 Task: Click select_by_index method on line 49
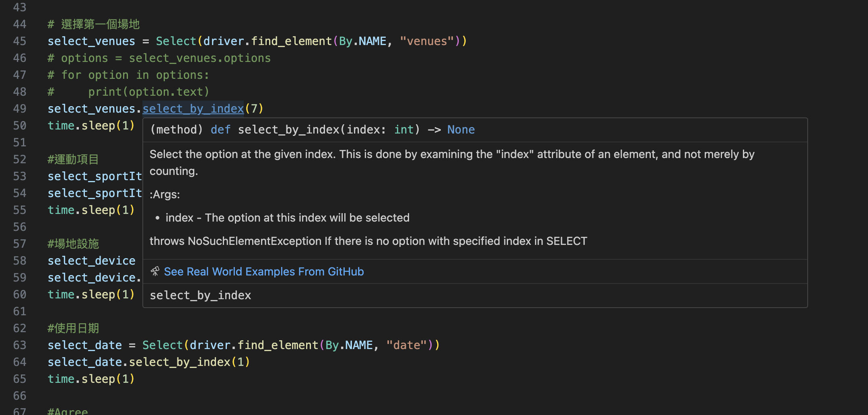tap(193, 109)
